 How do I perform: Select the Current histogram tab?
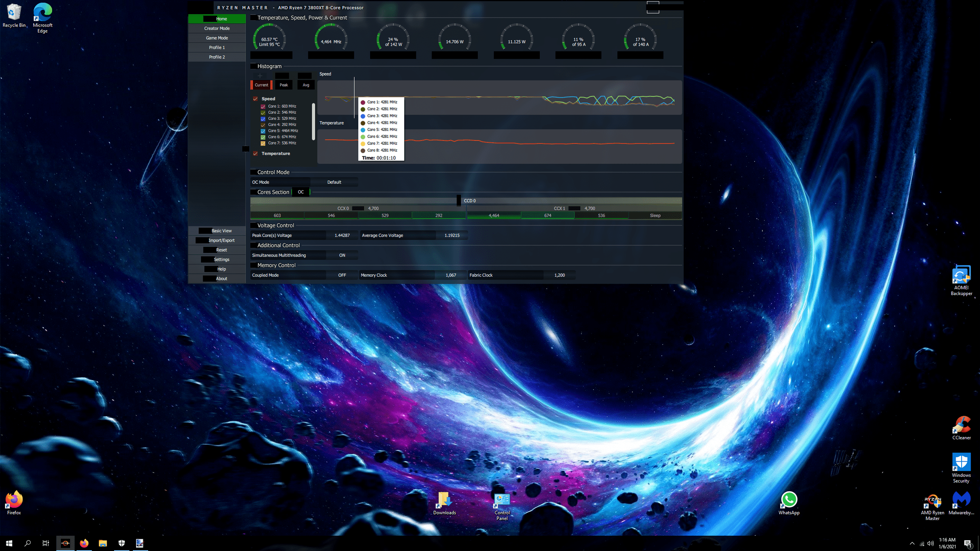coord(261,85)
